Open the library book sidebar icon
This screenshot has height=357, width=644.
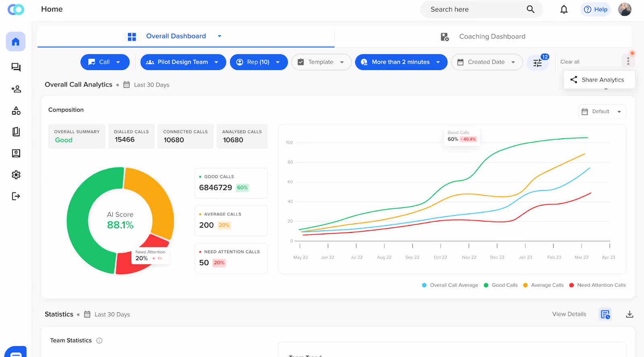tap(16, 132)
